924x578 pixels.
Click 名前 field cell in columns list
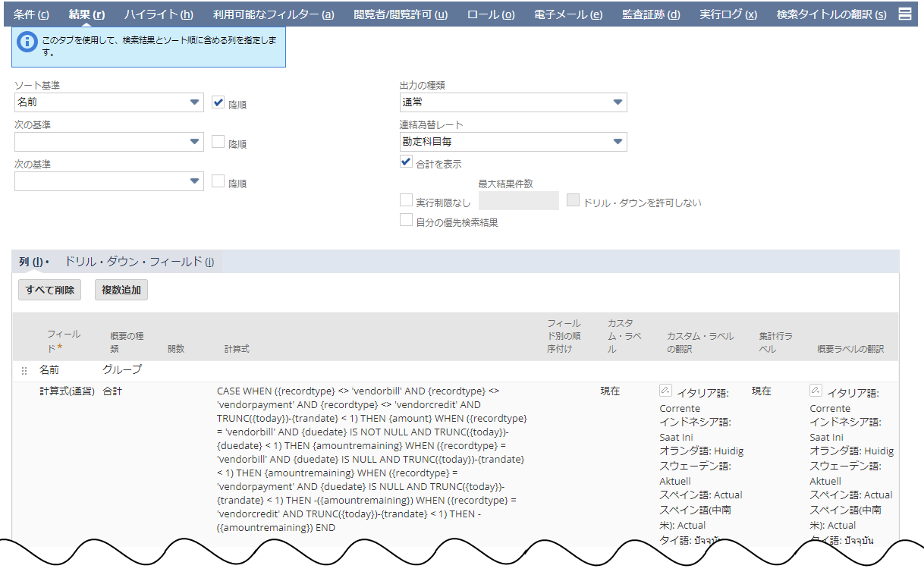click(x=50, y=370)
